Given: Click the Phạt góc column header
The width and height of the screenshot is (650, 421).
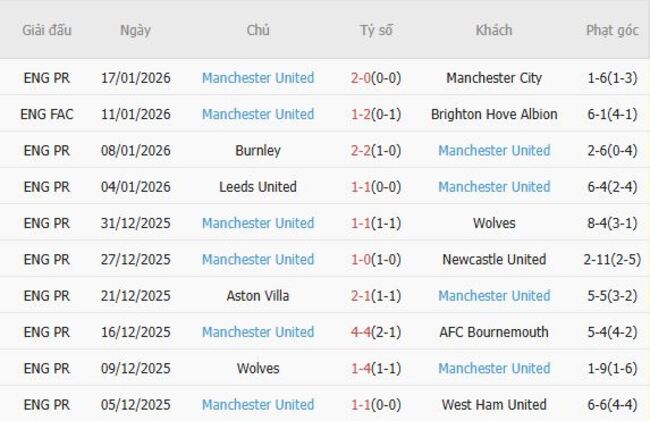Looking at the screenshot, I should point(612,30).
